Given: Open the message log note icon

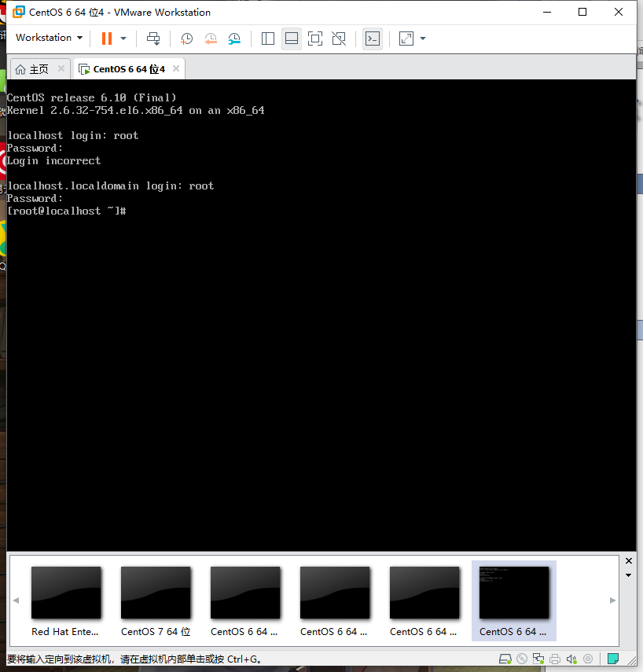Looking at the screenshot, I should point(613,659).
